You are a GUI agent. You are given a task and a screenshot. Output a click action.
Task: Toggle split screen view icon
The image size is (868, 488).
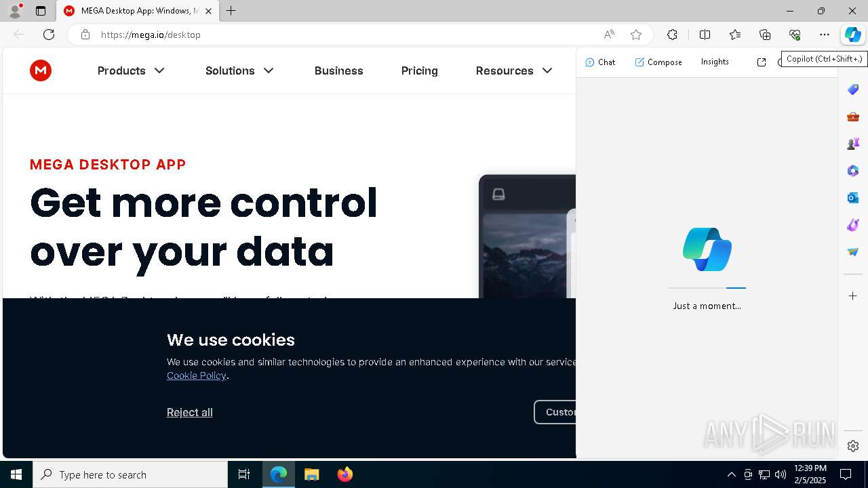point(705,35)
